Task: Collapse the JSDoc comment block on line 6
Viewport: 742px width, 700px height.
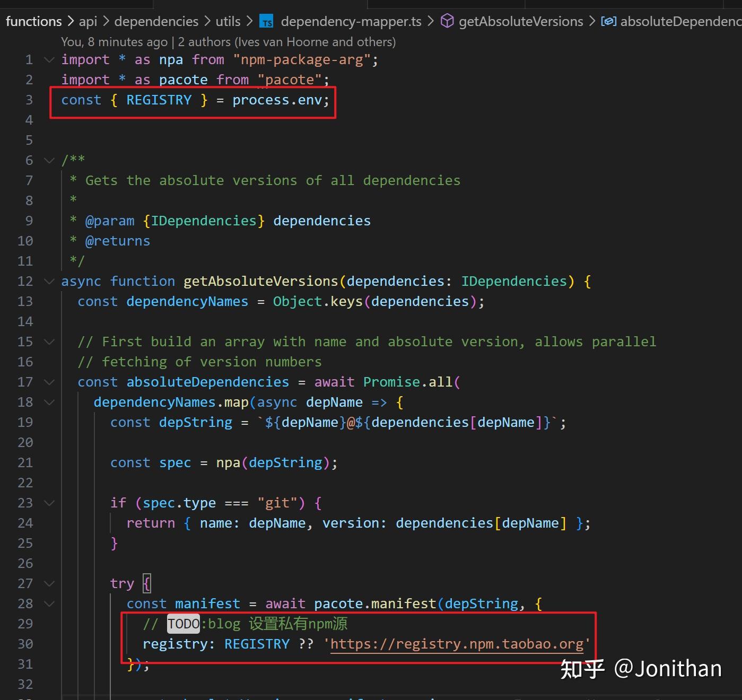Action: point(49,160)
